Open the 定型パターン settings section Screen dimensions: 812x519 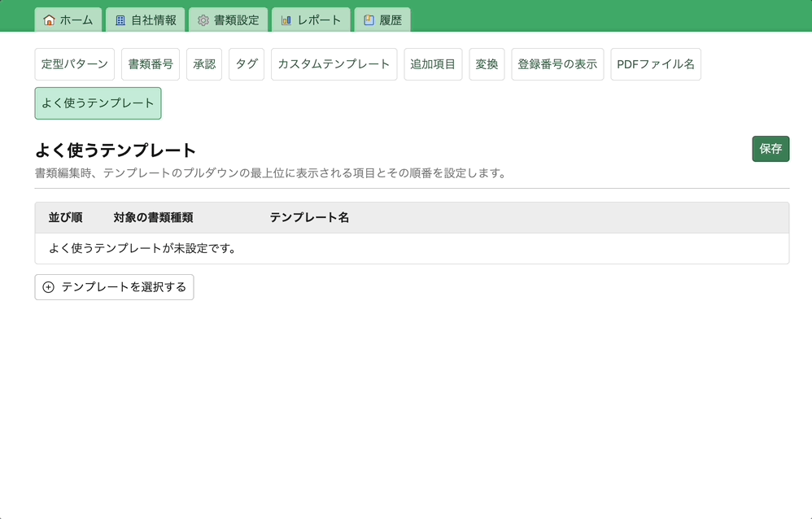75,64
